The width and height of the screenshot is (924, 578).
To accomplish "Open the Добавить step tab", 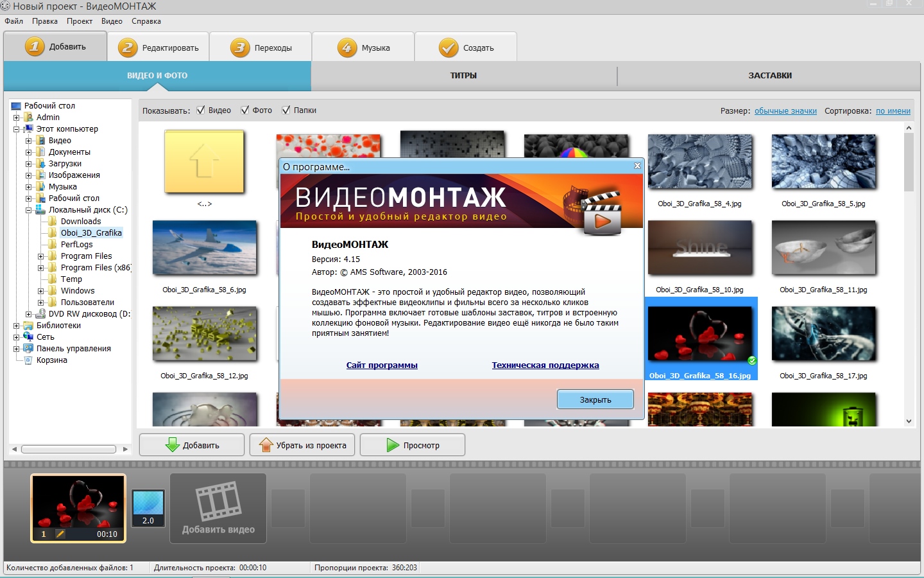I will 55,46.
